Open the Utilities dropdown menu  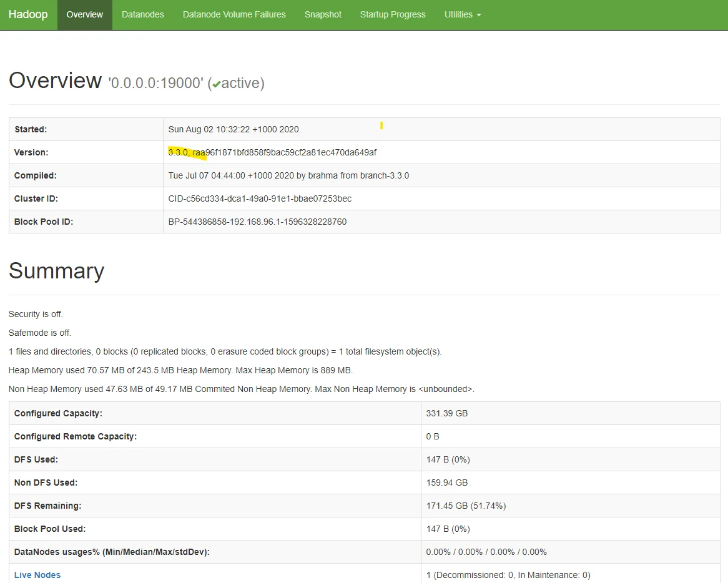[462, 14]
